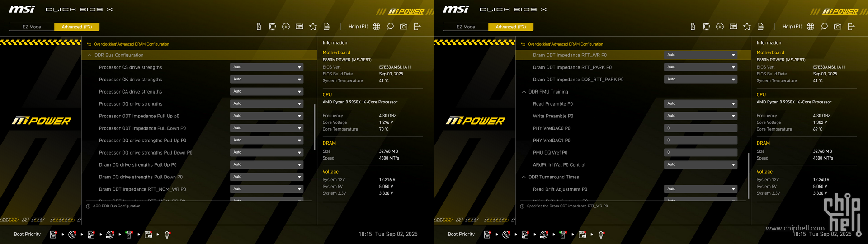Open language globe icon in right BIOS toolbar
This screenshot has height=244, width=868.
pos(811,27)
